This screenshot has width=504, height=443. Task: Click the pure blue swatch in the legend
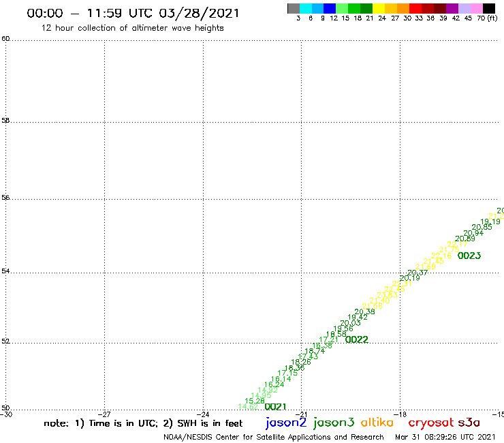coord(330,8)
